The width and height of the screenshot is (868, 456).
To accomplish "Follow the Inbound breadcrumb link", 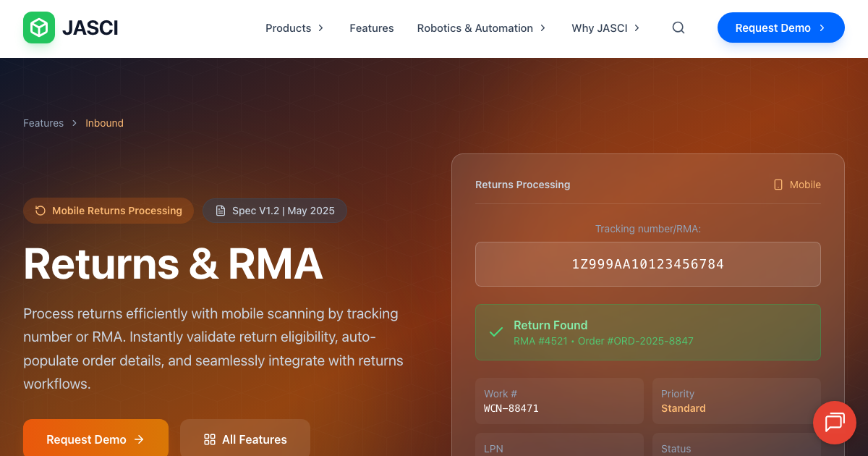I will point(104,123).
